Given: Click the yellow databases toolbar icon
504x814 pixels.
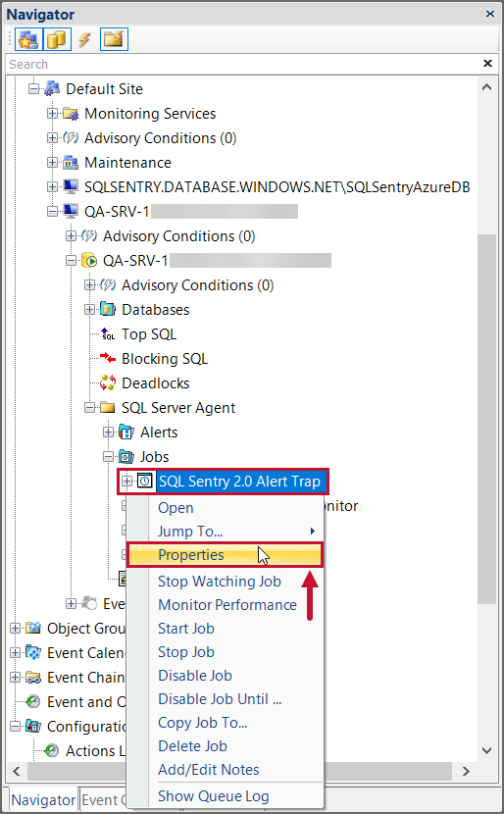Looking at the screenshot, I should coord(57,39).
